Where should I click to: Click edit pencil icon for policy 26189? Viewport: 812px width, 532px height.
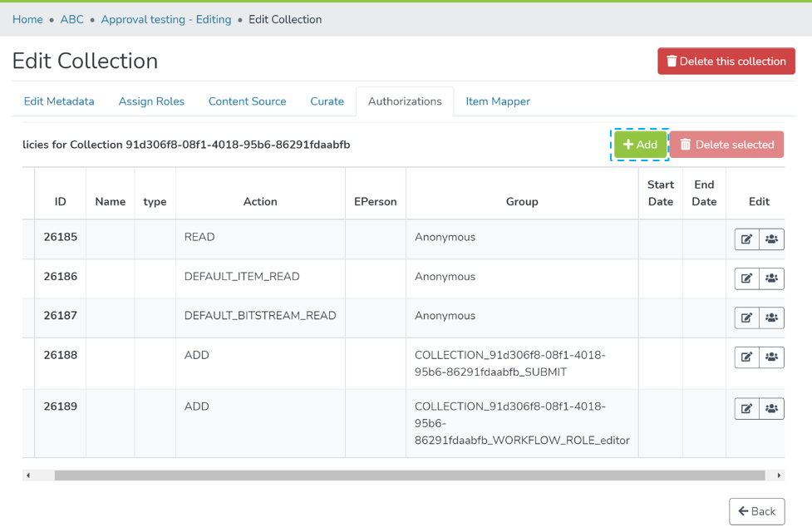point(746,409)
